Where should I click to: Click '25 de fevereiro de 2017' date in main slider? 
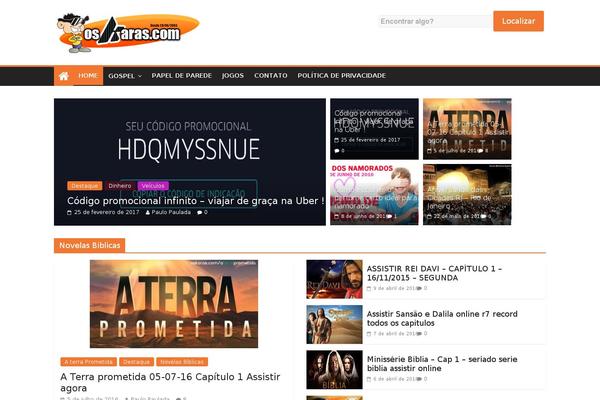(106, 212)
